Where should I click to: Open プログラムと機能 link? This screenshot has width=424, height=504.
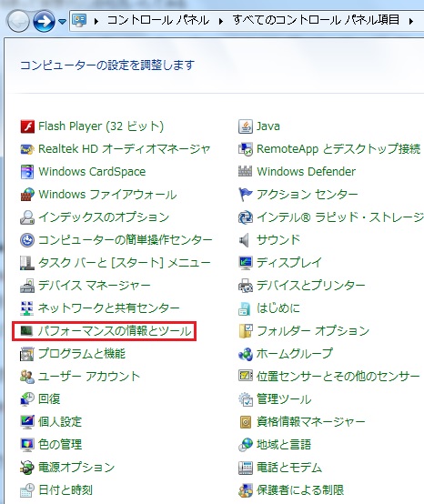point(82,354)
